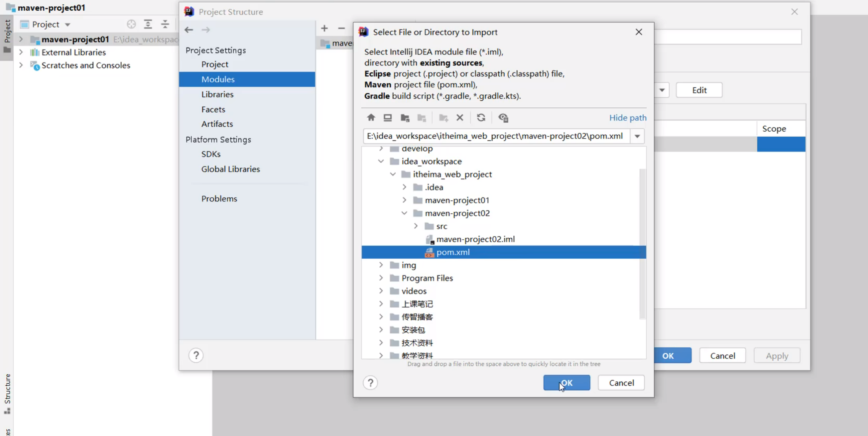Collapse the maven-project02 folder
This screenshot has width=868, height=436.
click(404, 213)
